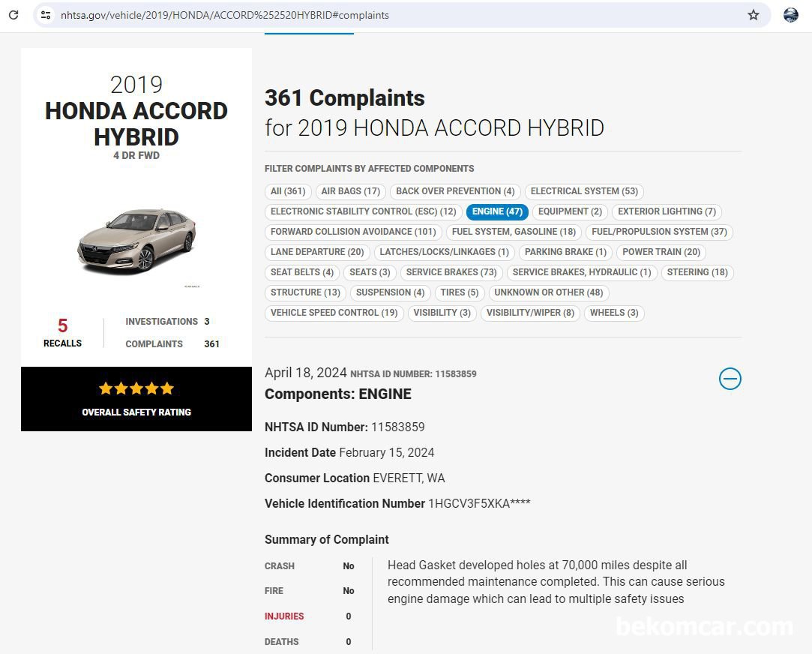Select the VIN 1HGCV3F5XKA****

tap(397, 503)
